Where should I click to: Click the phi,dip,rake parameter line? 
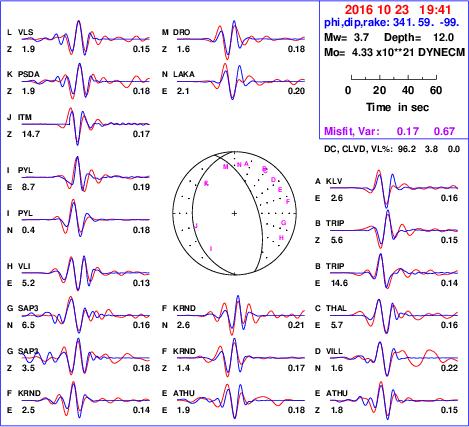click(x=392, y=22)
